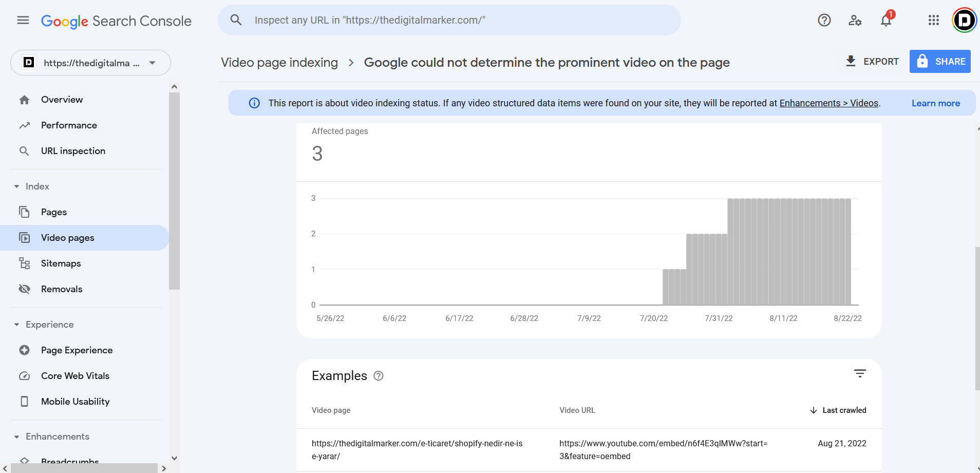This screenshot has height=473, width=980.
Task: Click the Pages document icon
Action: coord(24,212)
